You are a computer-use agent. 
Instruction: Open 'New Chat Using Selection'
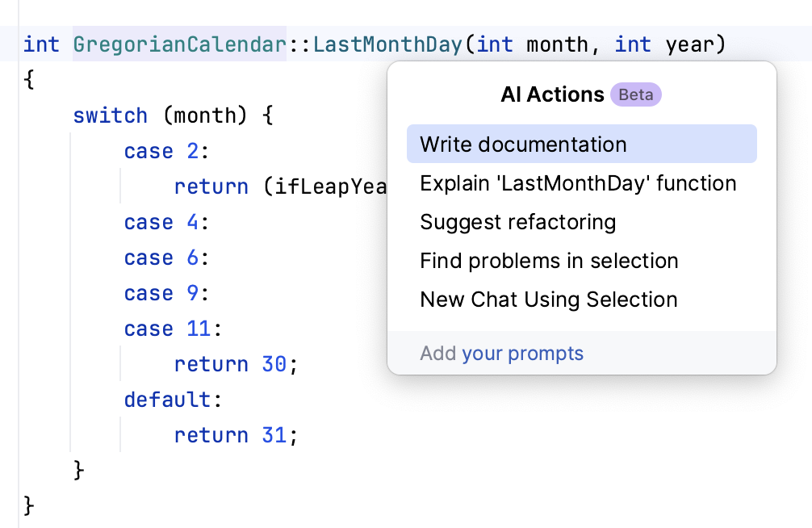pyautogui.click(x=547, y=300)
